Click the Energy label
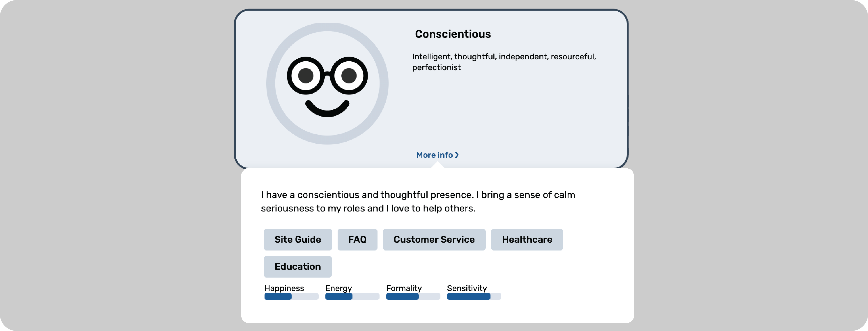The image size is (868, 331). [338, 288]
